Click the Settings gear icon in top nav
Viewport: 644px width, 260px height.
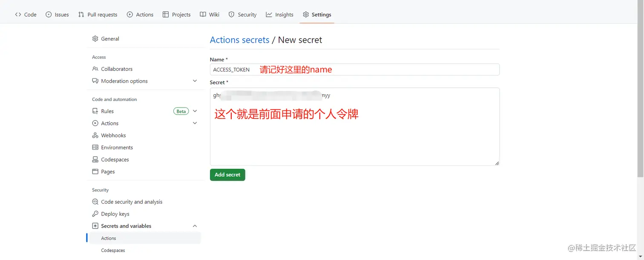(306, 14)
